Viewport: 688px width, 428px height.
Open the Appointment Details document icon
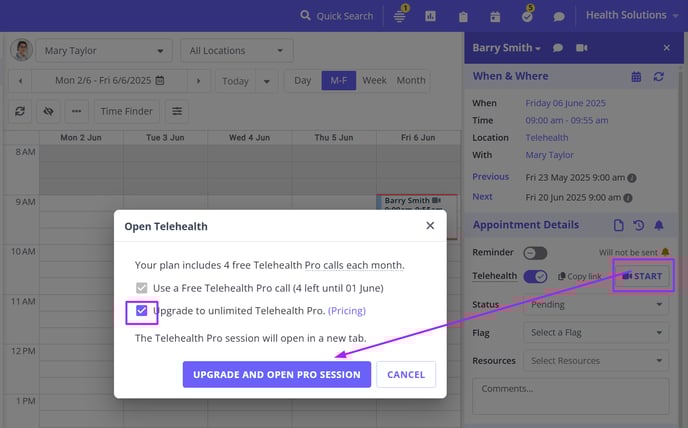[618, 225]
